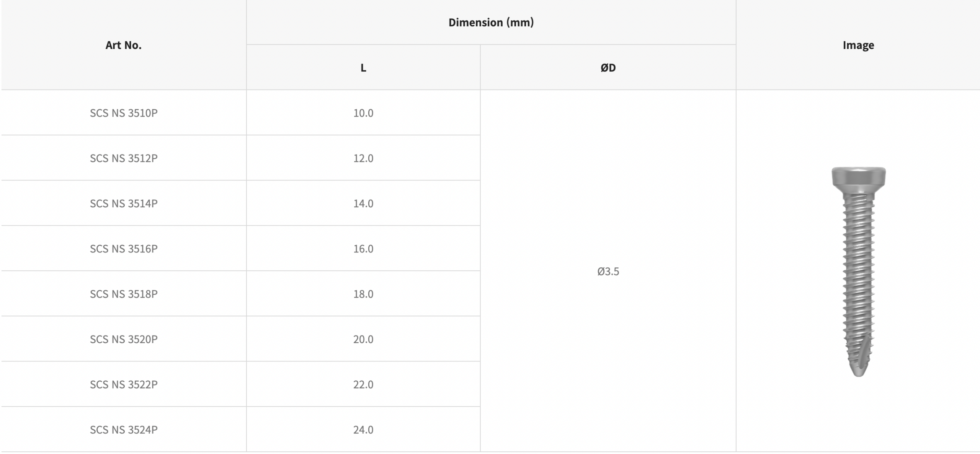This screenshot has height=454, width=980.
Task: Select the SCS NS 3514P row label
Action: pos(124,203)
